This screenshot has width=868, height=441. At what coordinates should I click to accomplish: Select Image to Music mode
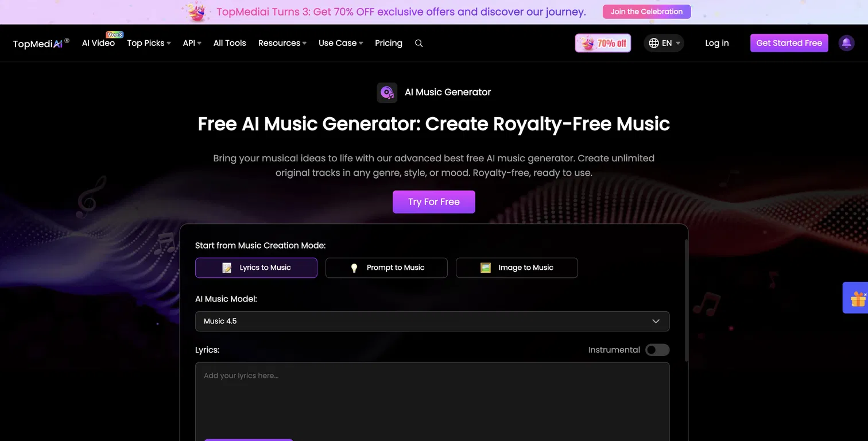point(517,268)
